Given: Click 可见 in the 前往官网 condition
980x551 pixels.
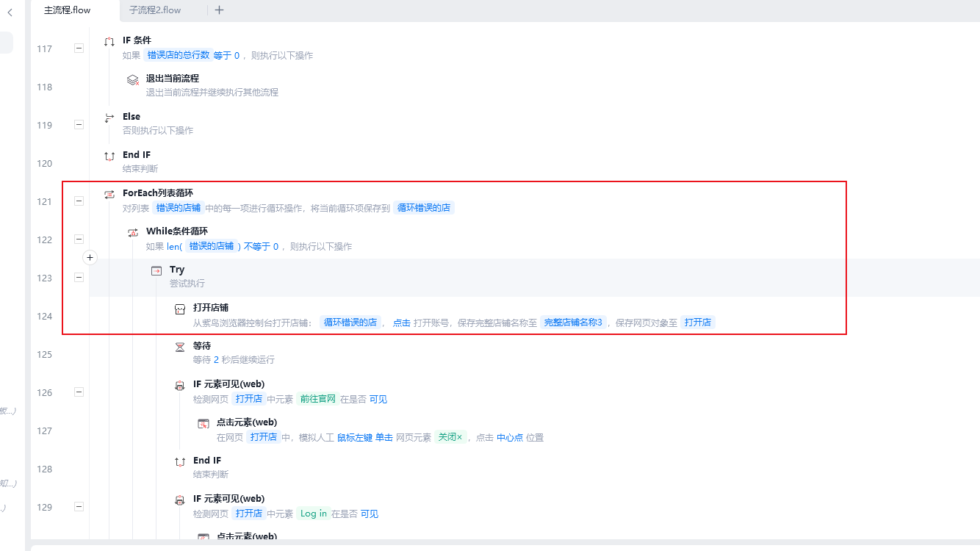Looking at the screenshot, I should [378, 399].
